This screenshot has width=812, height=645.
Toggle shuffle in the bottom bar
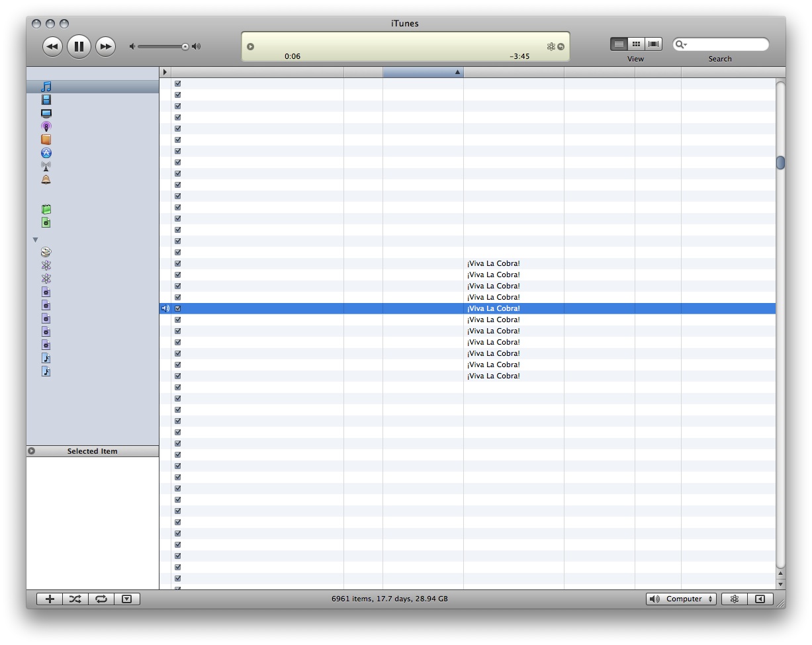point(75,599)
